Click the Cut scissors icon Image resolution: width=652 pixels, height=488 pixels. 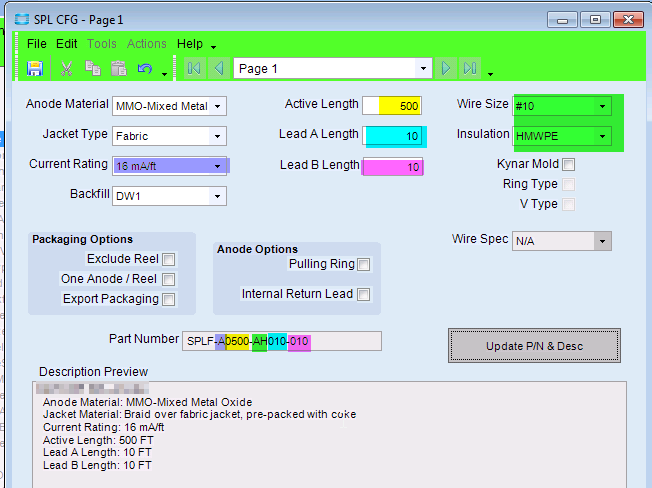click(x=67, y=69)
